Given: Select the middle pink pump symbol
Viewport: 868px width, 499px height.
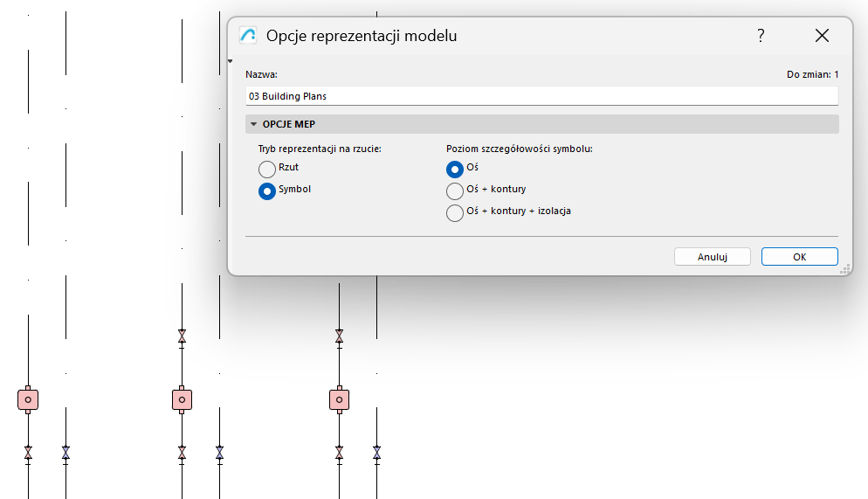Looking at the screenshot, I should [x=182, y=399].
